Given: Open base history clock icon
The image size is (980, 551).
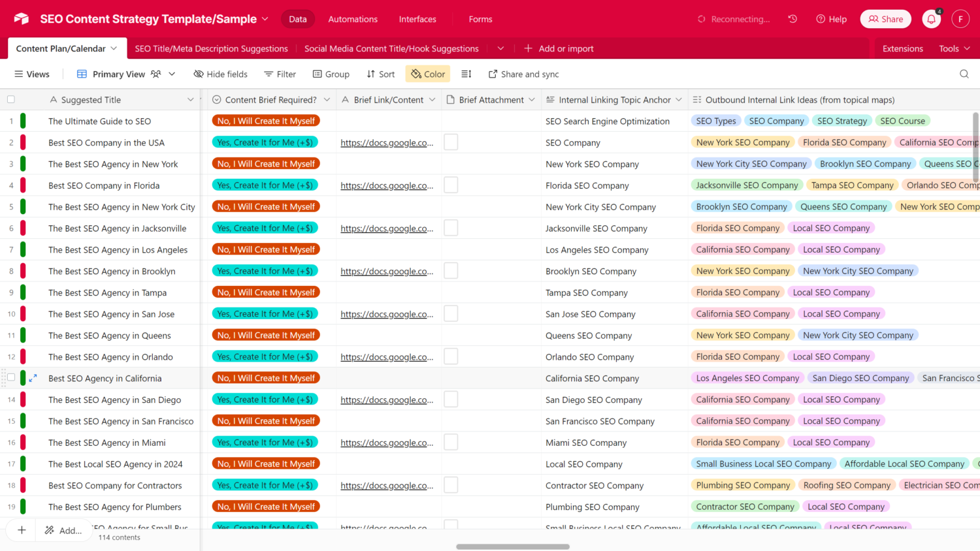Looking at the screenshot, I should tap(792, 19).
